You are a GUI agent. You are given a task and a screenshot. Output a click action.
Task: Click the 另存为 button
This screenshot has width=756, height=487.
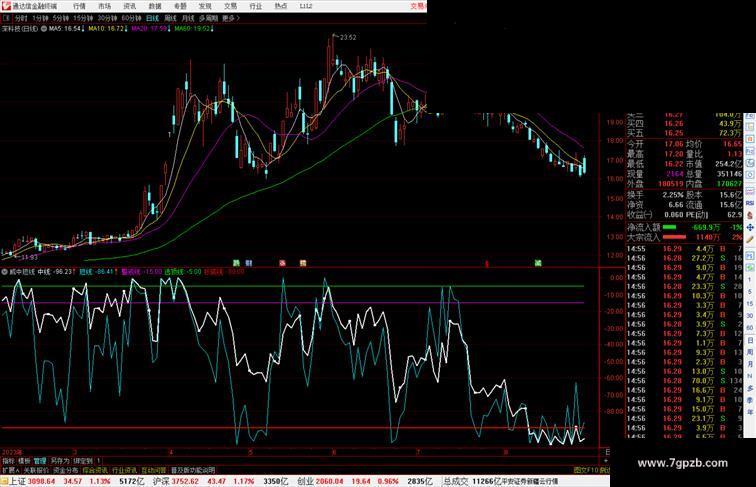pyautogui.click(x=60, y=461)
